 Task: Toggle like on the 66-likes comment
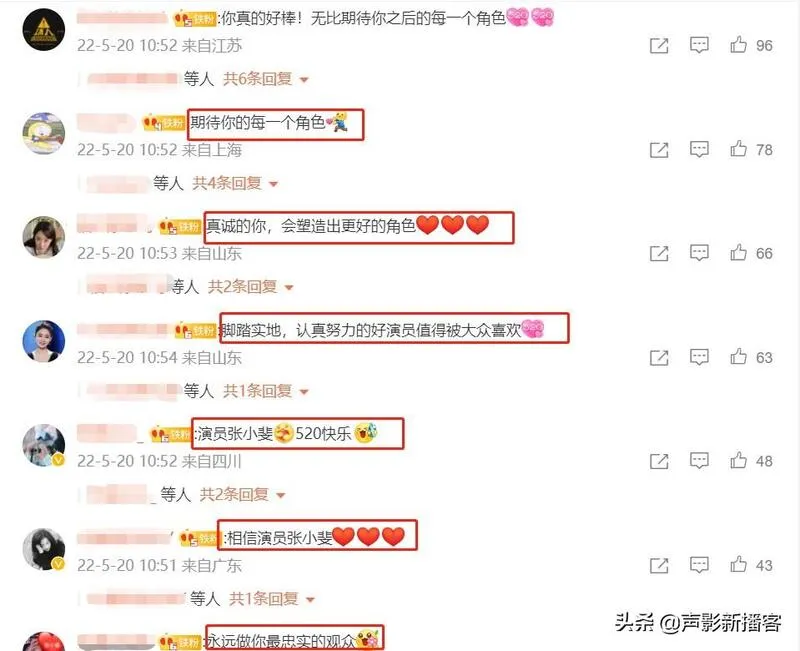[x=738, y=253]
